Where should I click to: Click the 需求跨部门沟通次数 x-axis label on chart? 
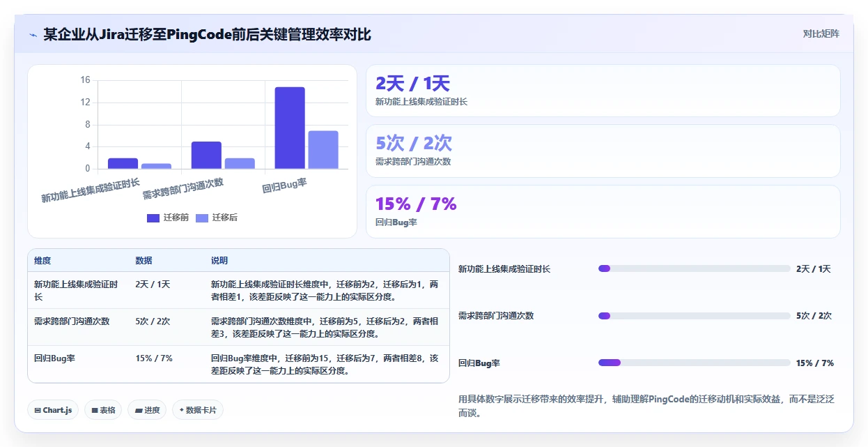click(x=183, y=188)
